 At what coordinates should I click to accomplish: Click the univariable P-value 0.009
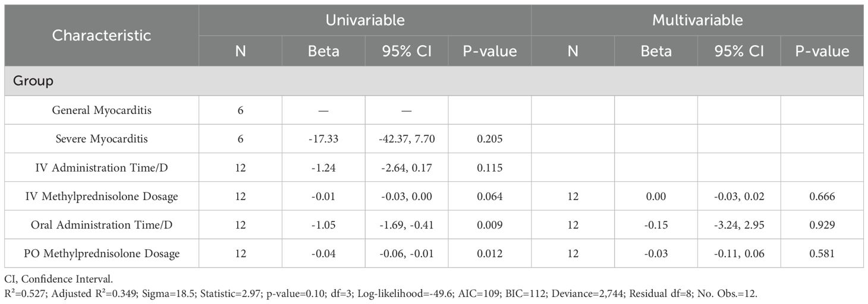490,225
